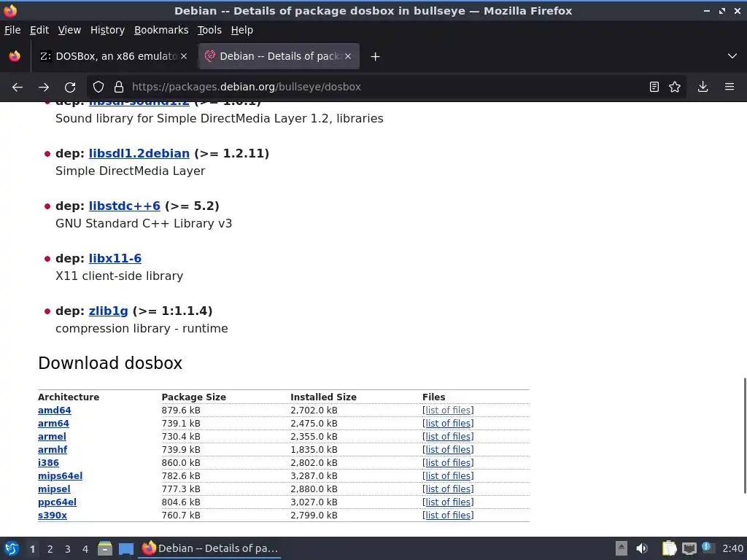Open the Bookmarks menu
The image size is (747, 560).
(161, 30)
